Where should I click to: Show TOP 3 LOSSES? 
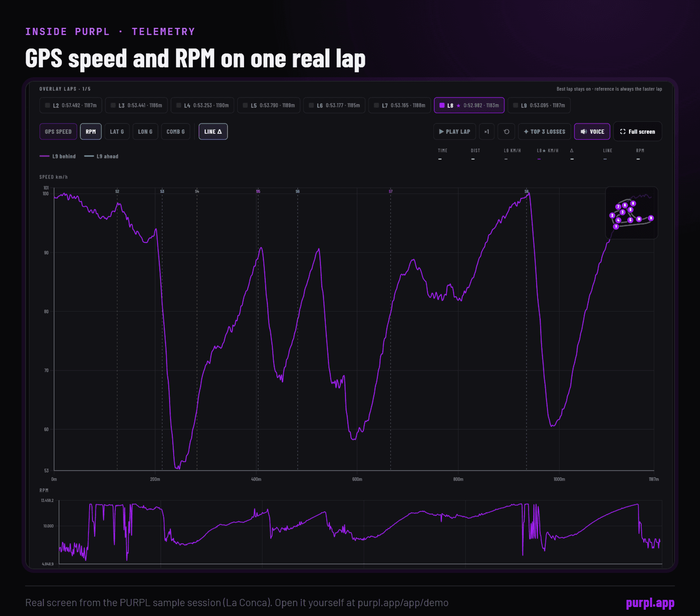tap(545, 132)
